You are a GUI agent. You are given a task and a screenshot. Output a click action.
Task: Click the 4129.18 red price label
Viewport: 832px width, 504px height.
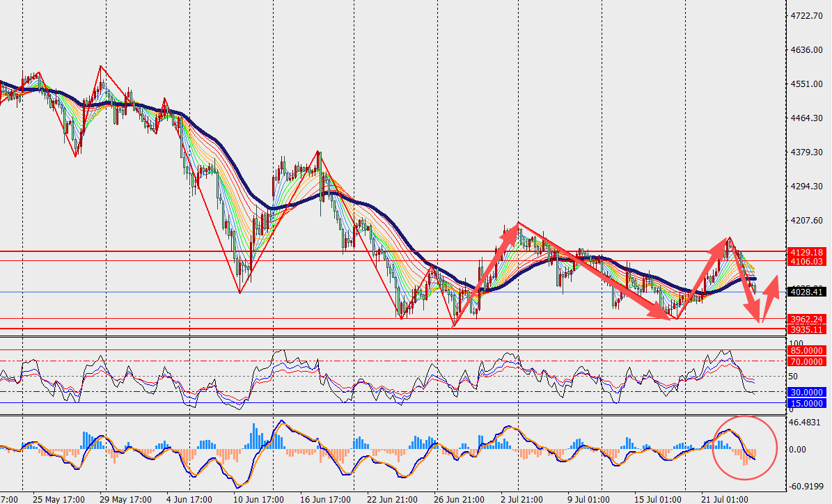point(806,252)
